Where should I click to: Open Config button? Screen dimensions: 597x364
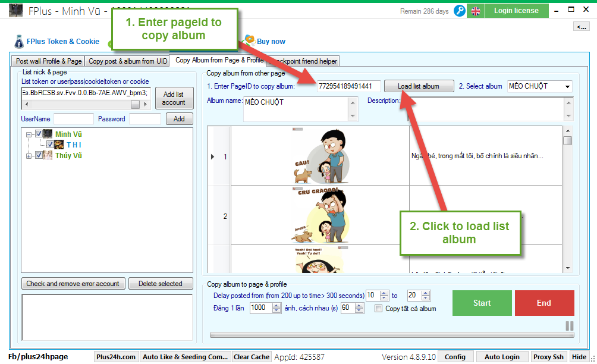(x=455, y=357)
